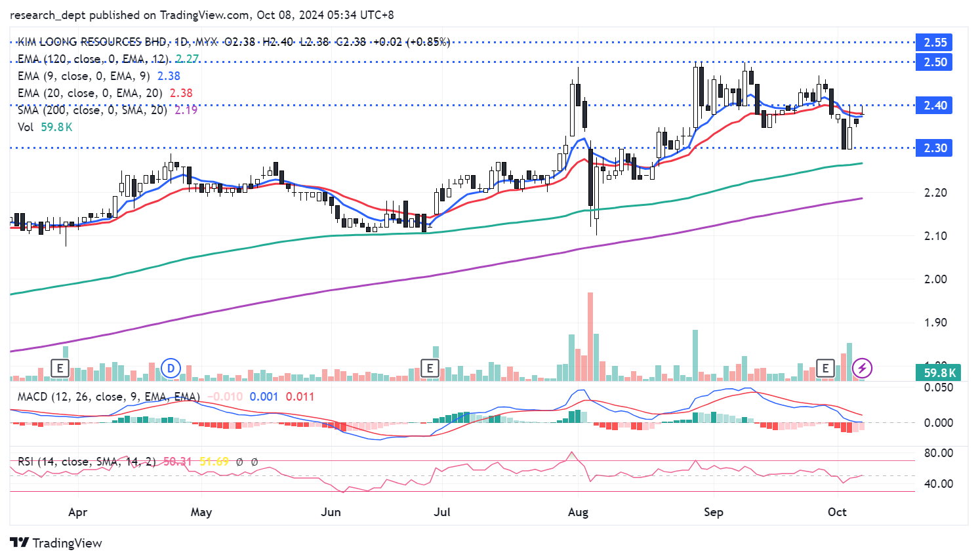The image size is (978, 560).
Task: Select the EMA 9 indicator legend
Action: [x=83, y=76]
